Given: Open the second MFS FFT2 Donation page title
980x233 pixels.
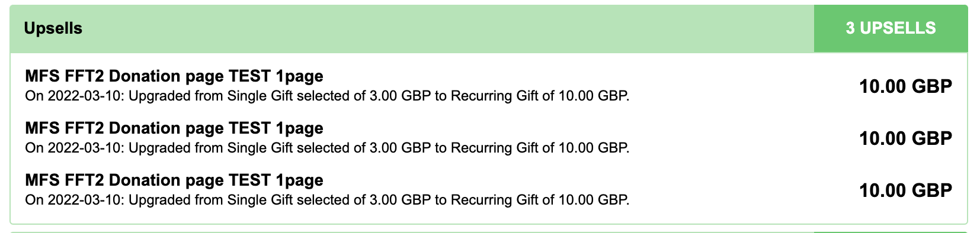Looking at the screenshot, I should (174, 128).
